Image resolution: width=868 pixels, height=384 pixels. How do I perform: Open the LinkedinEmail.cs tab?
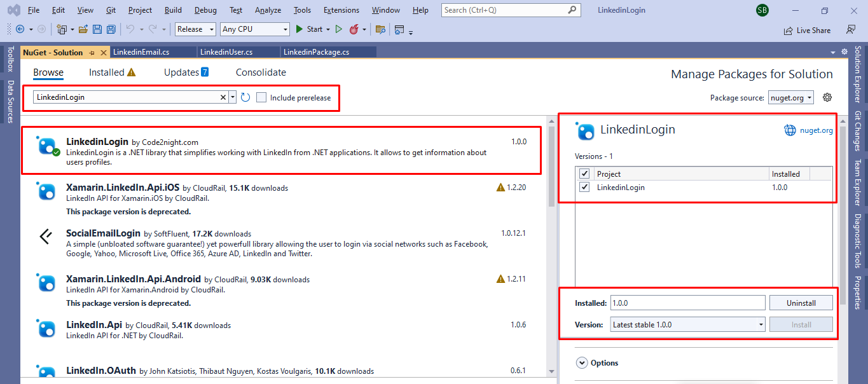[152, 52]
